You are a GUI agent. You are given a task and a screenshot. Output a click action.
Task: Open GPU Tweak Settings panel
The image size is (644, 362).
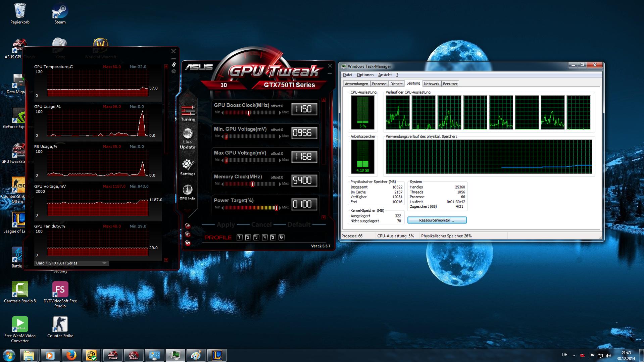tap(187, 167)
